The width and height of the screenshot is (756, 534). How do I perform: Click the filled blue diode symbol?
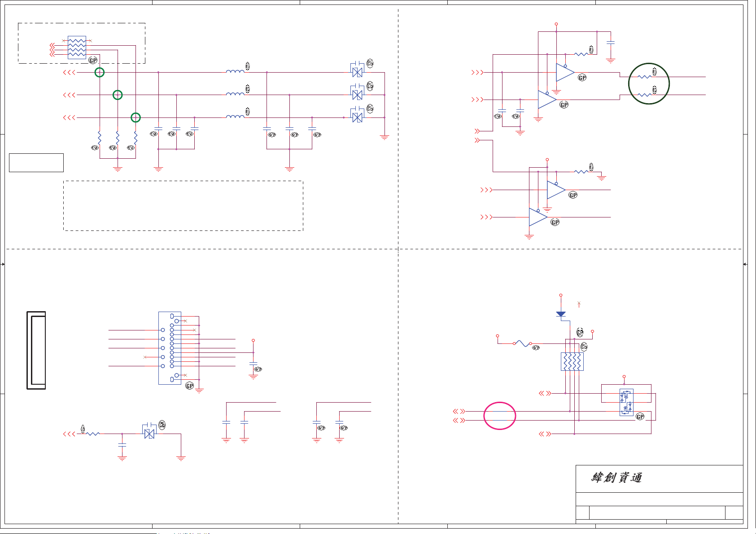(x=561, y=314)
